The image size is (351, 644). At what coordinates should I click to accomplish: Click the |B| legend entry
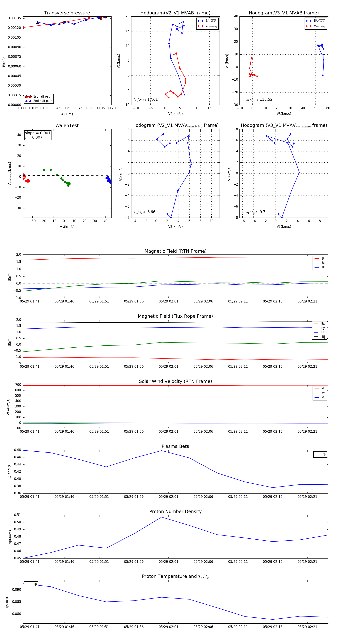[320, 337]
